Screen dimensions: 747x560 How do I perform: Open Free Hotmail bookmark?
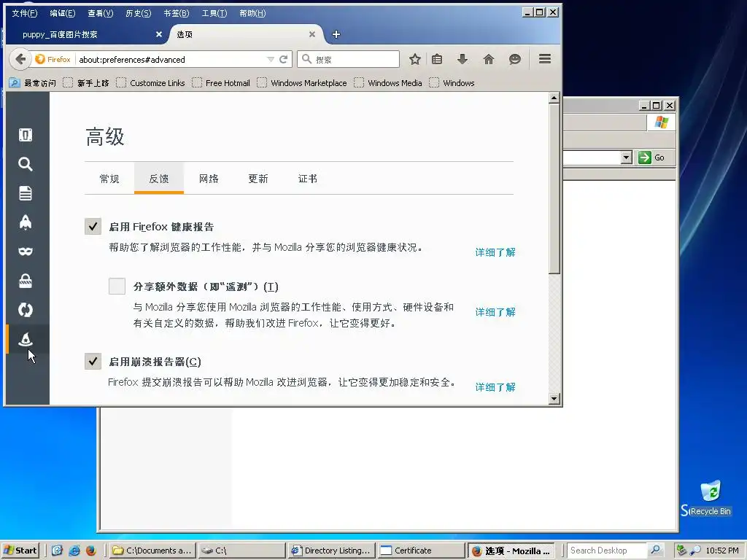(x=221, y=83)
